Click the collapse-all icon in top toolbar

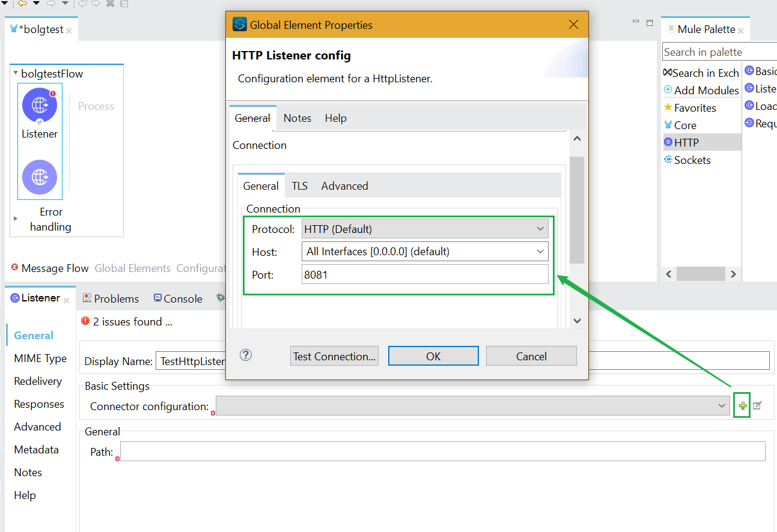pyautogui.click(x=124, y=4)
